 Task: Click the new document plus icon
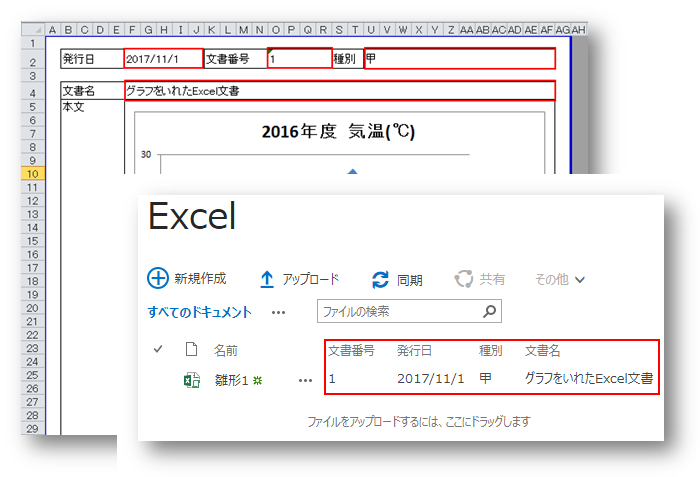point(158,279)
